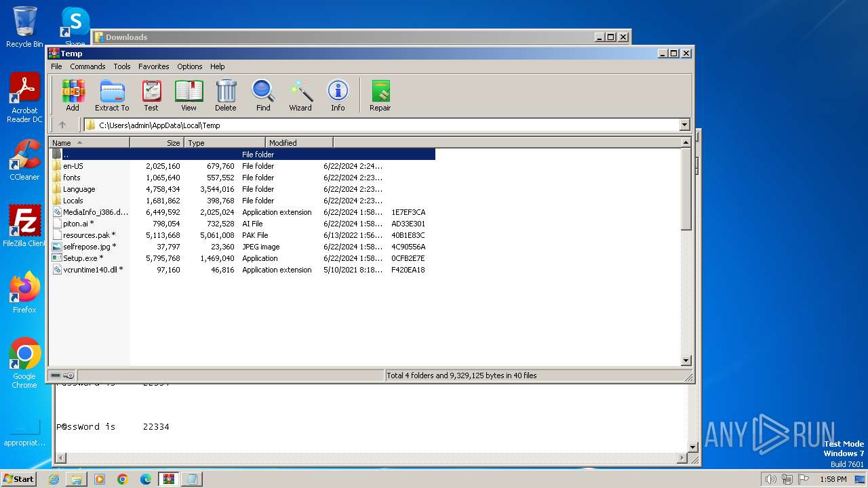868x488 pixels.
Task: Click the Test archive icon
Action: click(151, 96)
